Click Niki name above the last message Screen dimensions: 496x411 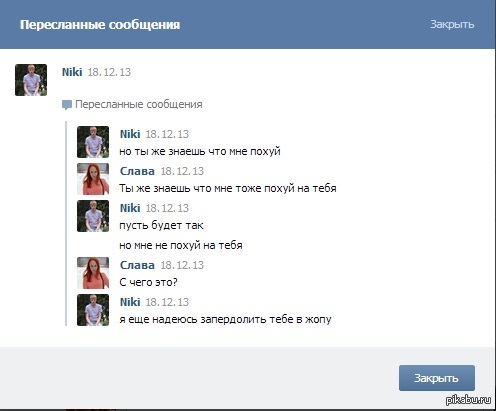(x=130, y=302)
